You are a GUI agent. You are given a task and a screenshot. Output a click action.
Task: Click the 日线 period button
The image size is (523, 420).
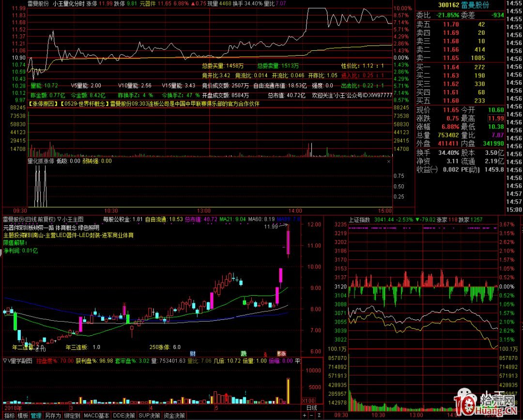click(x=311, y=408)
